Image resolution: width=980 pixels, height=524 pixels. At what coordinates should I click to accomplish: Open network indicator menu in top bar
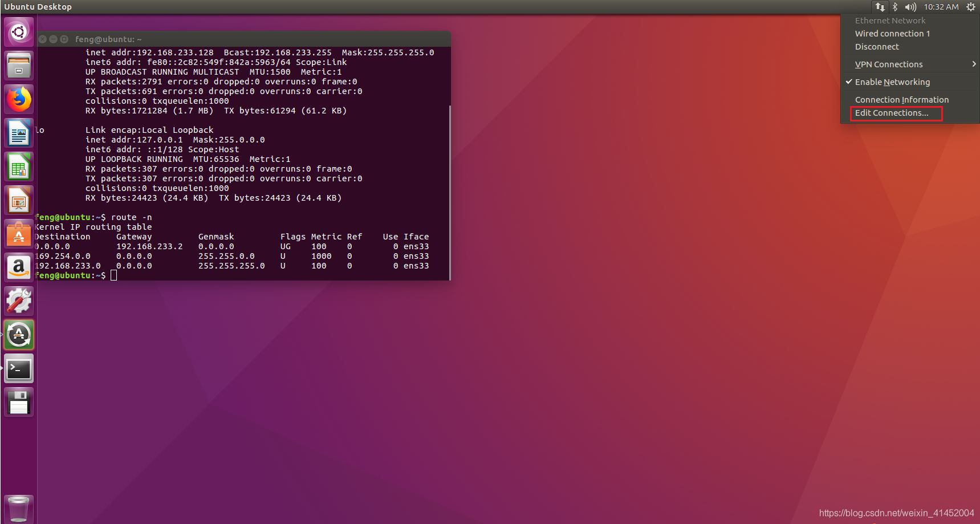880,7
